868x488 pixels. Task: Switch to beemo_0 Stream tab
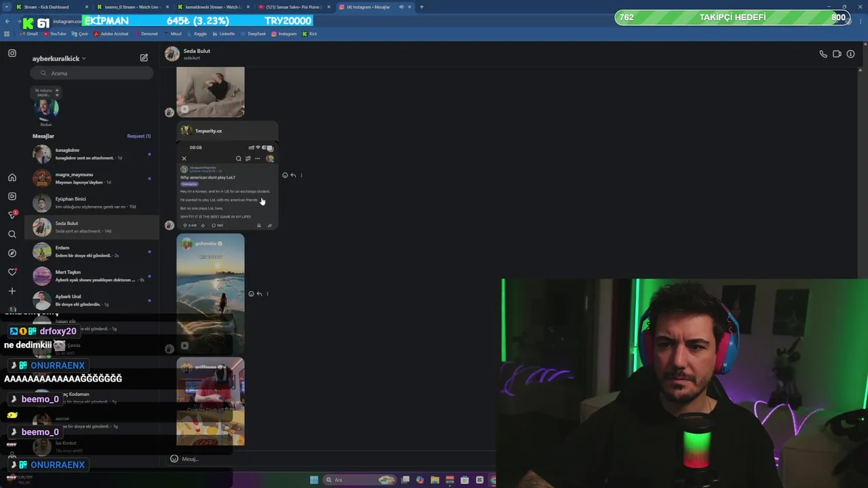(133, 7)
